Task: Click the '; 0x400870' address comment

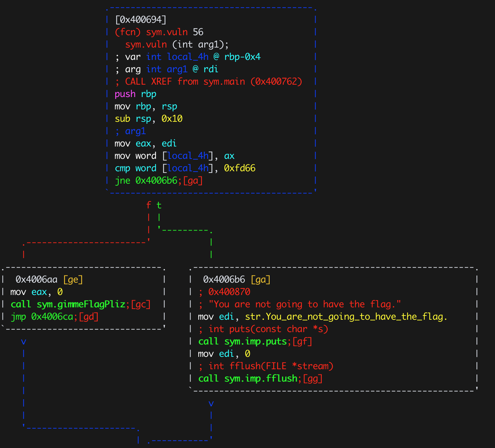Action: (224, 292)
